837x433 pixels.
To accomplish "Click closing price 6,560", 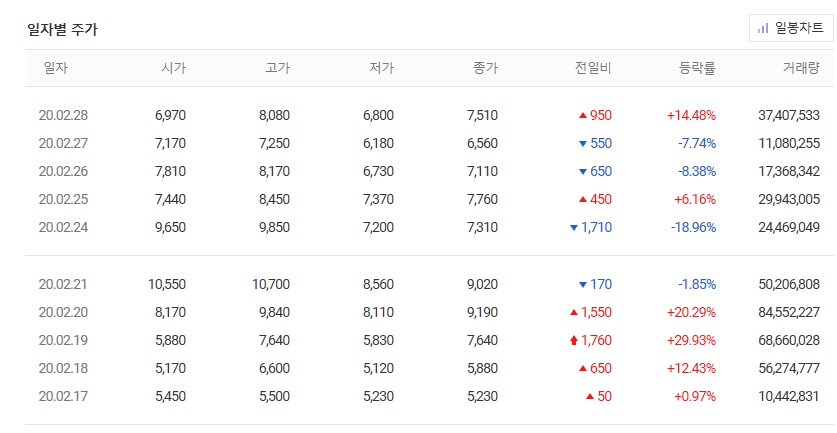I will tap(482, 143).
